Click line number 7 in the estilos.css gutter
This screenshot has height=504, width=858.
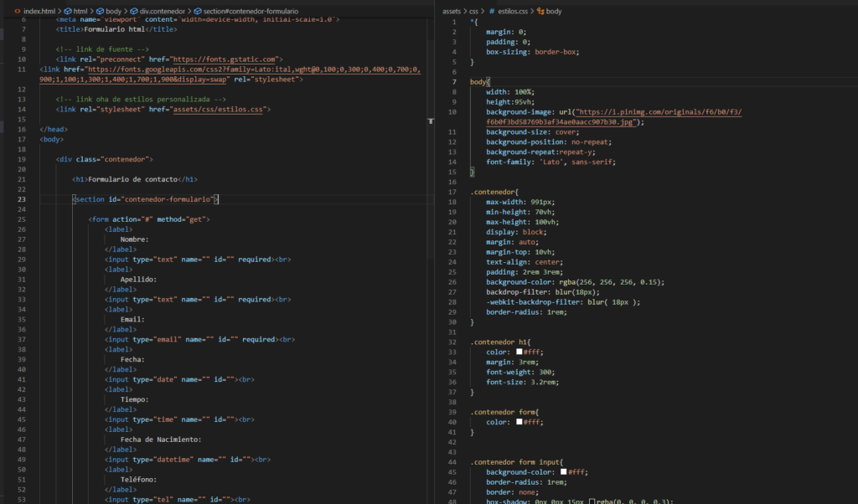pyautogui.click(x=454, y=82)
